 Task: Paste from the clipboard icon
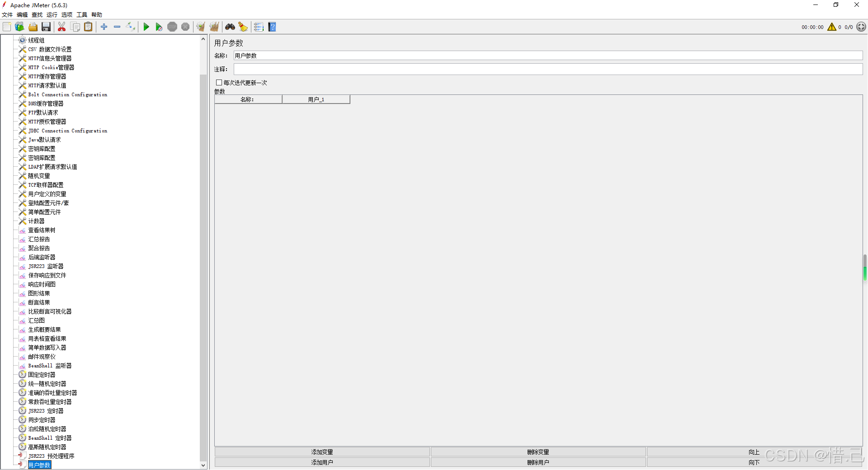[x=89, y=27]
